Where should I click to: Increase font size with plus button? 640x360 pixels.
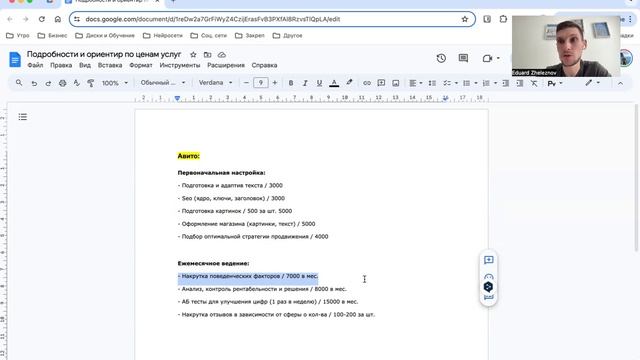click(x=275, y=83)
